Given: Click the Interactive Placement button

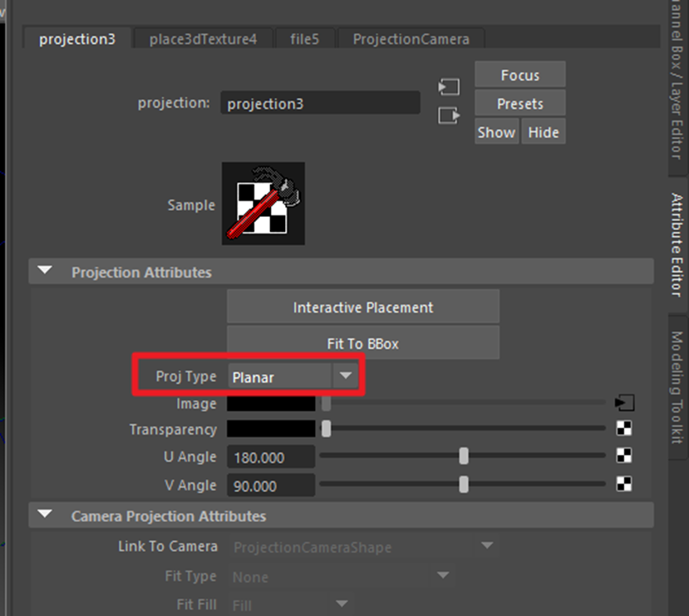Looking at the screenshot, I should (363, 307).
